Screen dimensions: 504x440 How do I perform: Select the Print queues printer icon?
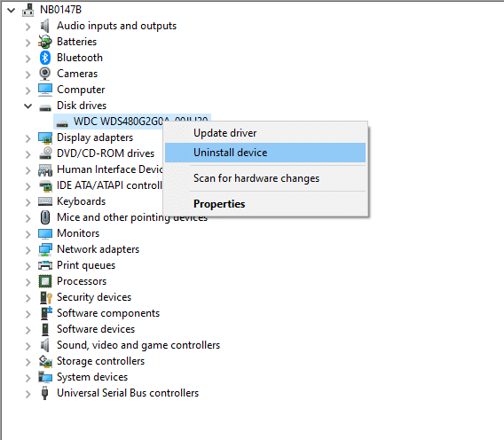click(x=45, y=265)
